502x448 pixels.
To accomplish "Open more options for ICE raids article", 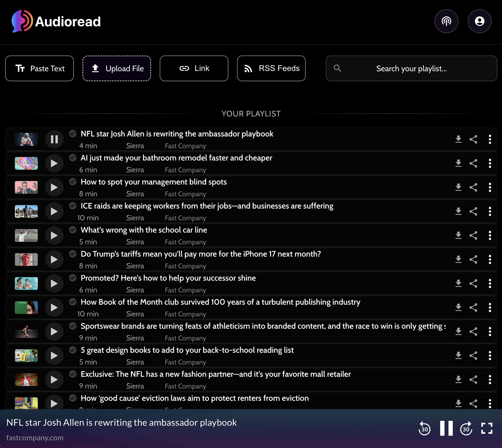I will (490, 211).
